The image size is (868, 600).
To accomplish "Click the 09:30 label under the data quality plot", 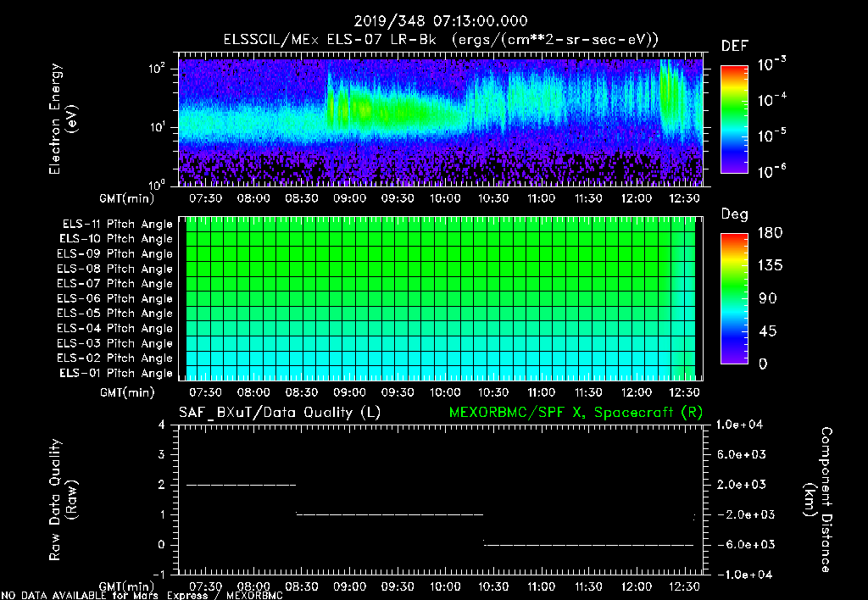I will point(398,586).
